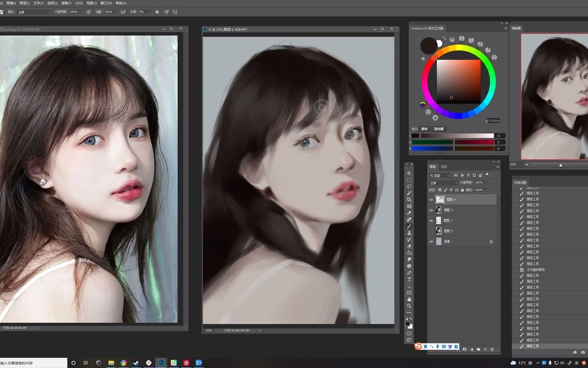The height and width of the screenshot is (368, 588).
Task: Open brush blend mode 正常 dropdown in options bar
Action: pyautogui.click(x=34, y=12)
